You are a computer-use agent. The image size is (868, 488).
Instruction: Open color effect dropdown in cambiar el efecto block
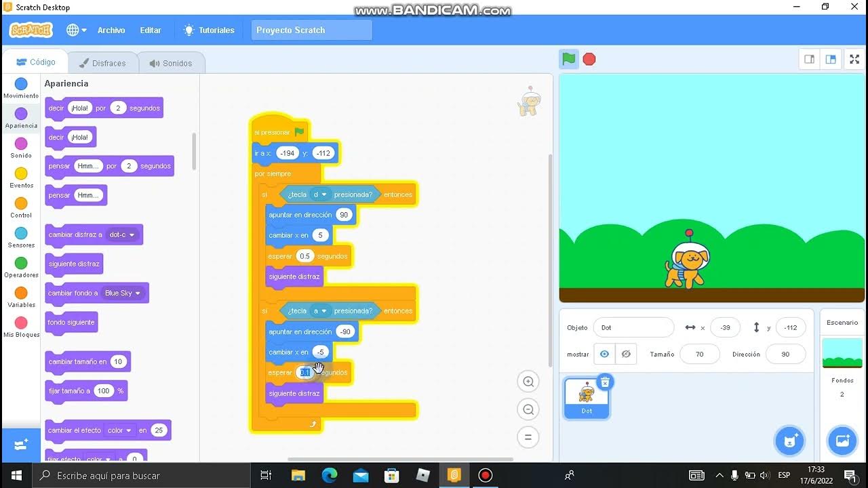tap(119, 430)
